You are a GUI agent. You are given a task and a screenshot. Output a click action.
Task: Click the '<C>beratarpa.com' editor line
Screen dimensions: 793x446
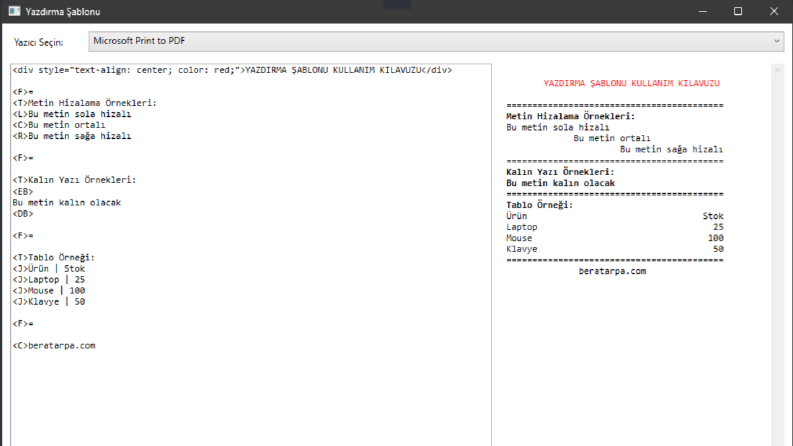[x=54, y=346]
